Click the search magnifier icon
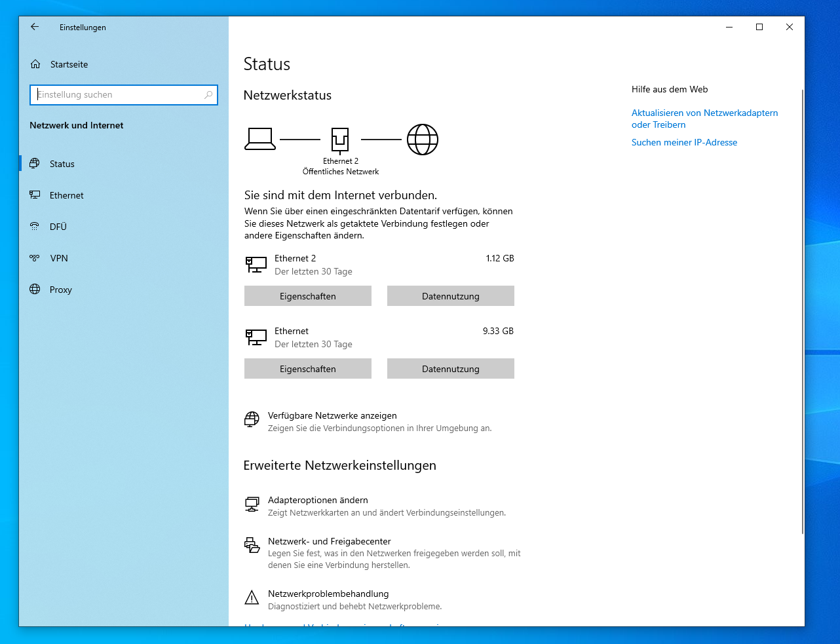 pos(208,94)
